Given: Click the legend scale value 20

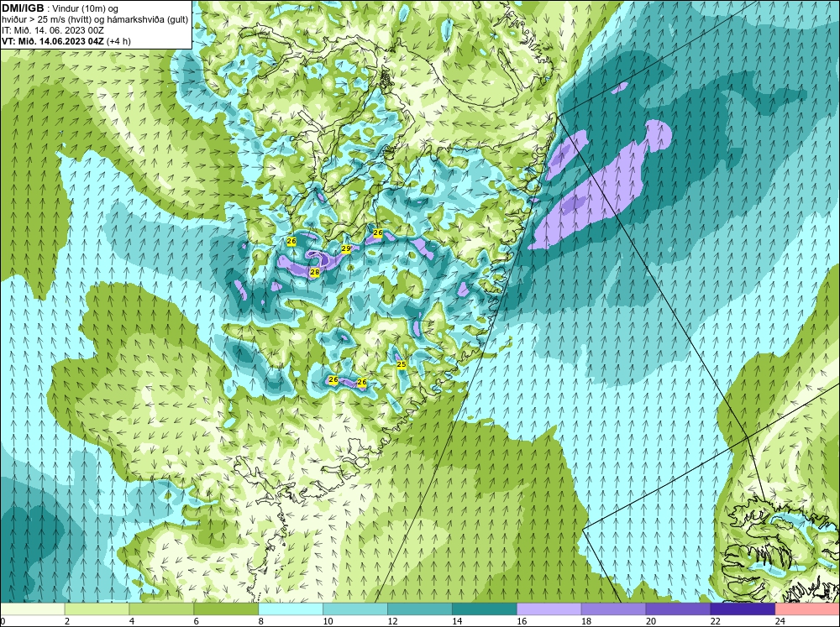Looking at the screenshot, I should 651,621.
